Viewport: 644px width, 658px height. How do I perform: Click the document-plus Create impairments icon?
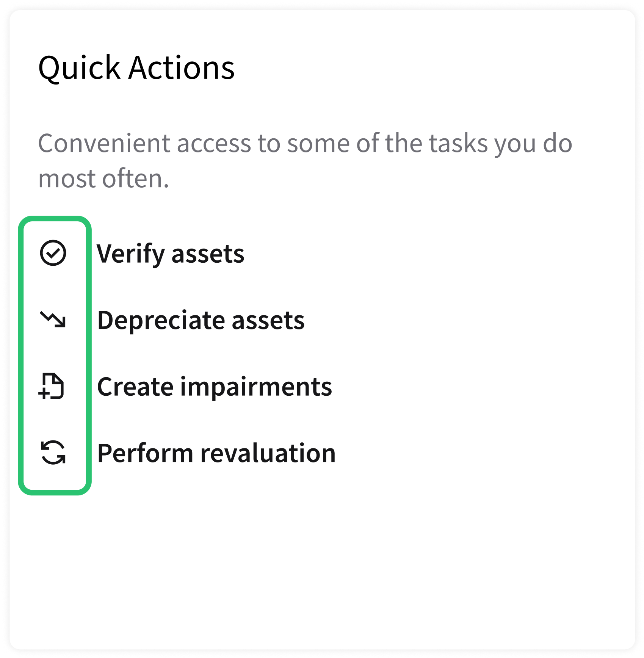coord(52,386)
